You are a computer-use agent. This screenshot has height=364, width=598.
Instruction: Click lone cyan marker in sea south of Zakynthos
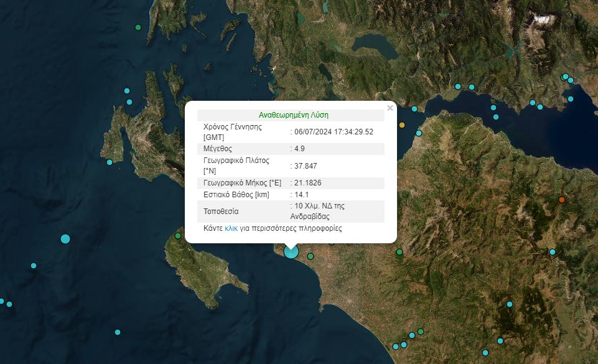click(x=118, y=332)
